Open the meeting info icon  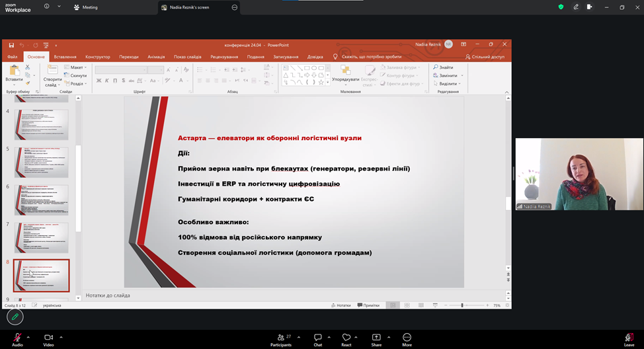click(47, 7)
